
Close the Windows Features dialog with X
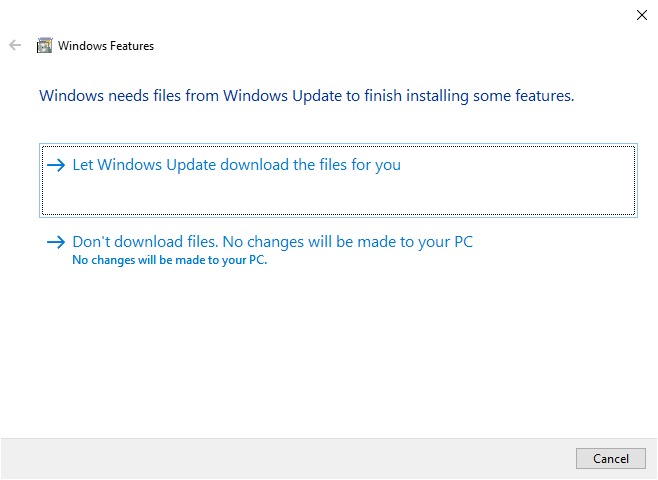click(641, 15)
